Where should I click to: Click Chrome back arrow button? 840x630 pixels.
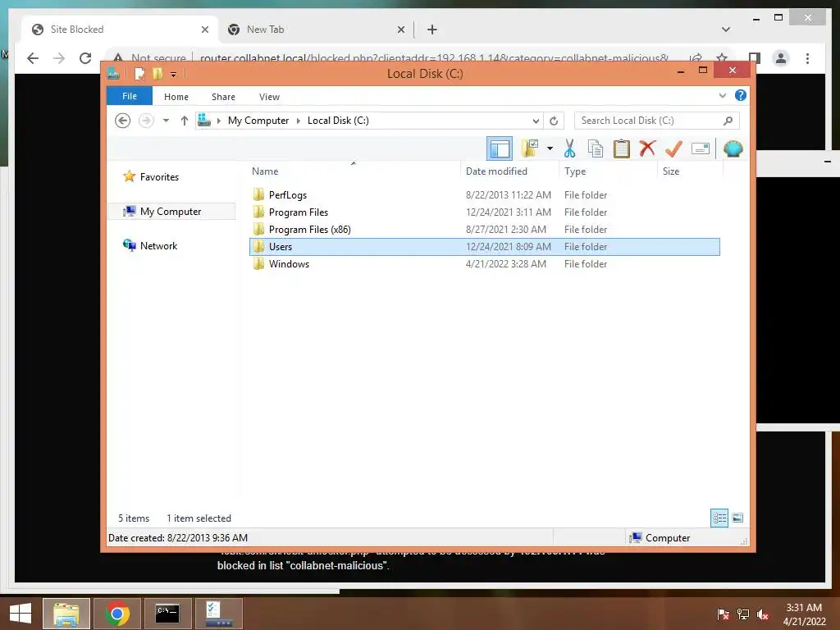33,58
